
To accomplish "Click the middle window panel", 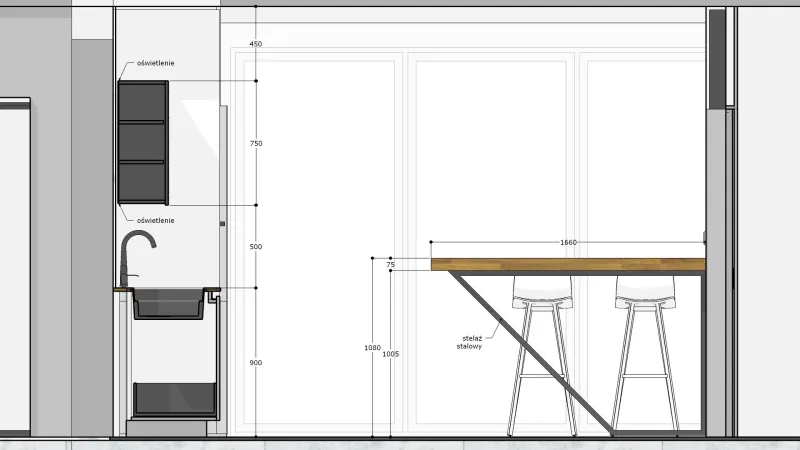I will pos(491,240).
